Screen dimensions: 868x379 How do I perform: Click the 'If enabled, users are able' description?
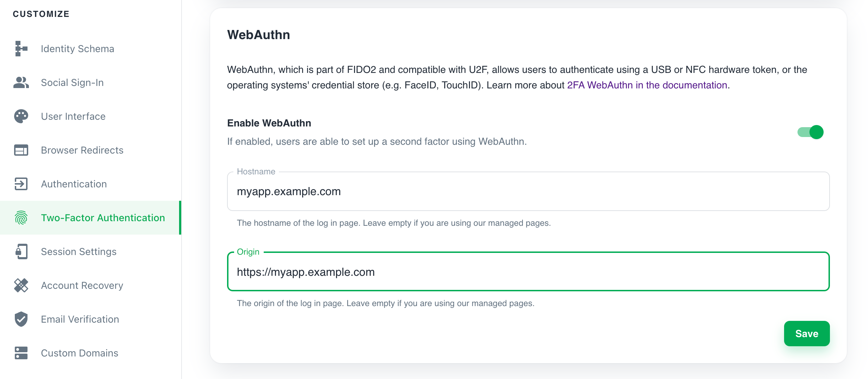point(377,142)
